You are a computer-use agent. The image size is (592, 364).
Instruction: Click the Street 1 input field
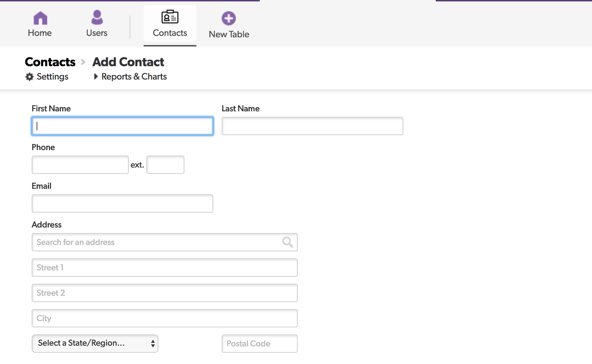pyautogui.click(x=165, y=268)
